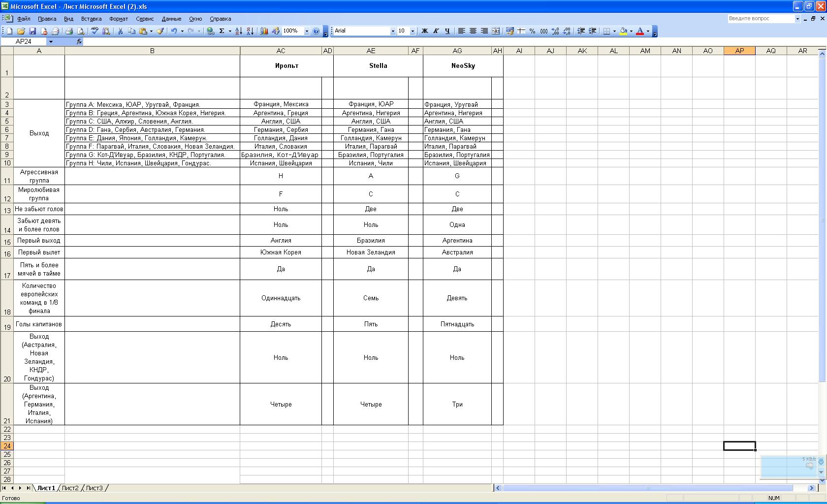Open the zoom percentage dropdown
827x504 pixels.
tap(307, 31)
